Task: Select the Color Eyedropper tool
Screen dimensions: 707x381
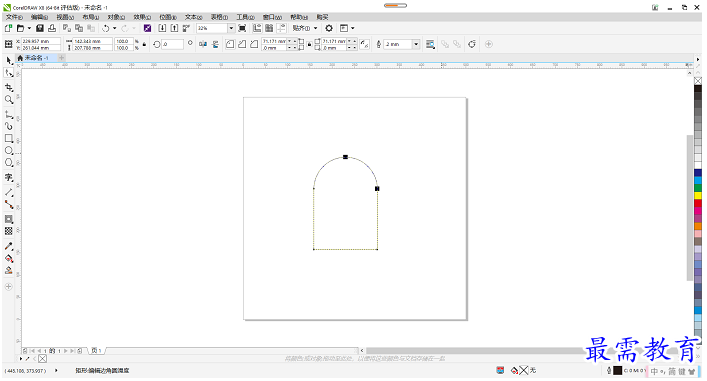Action: point(9,246)
